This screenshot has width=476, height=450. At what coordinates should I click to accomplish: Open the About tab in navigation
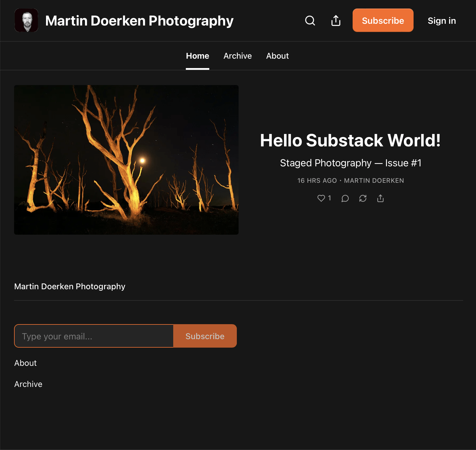277,56
